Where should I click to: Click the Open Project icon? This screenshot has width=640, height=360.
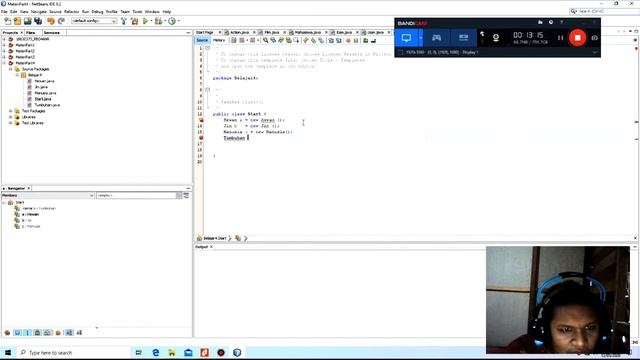[27, 21]
